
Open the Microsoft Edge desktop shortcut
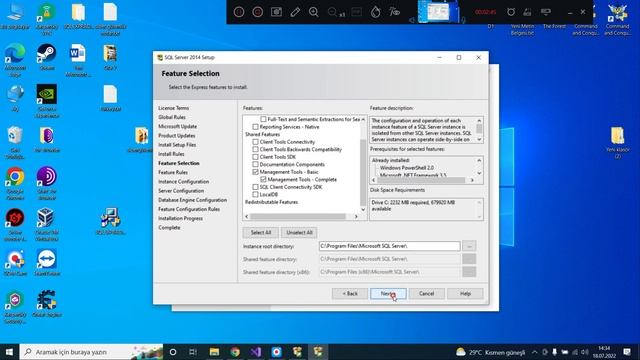tap(15, 60)
